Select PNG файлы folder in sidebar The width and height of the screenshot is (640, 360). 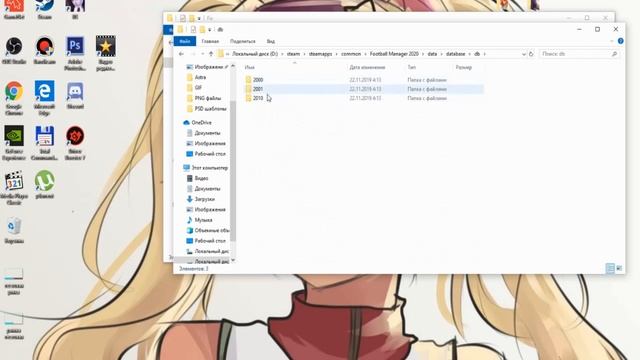click(x=204, y=98)
